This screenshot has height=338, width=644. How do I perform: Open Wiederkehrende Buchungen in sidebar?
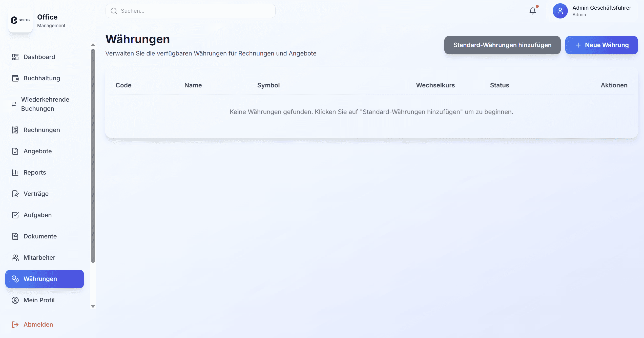pos(45,104)
